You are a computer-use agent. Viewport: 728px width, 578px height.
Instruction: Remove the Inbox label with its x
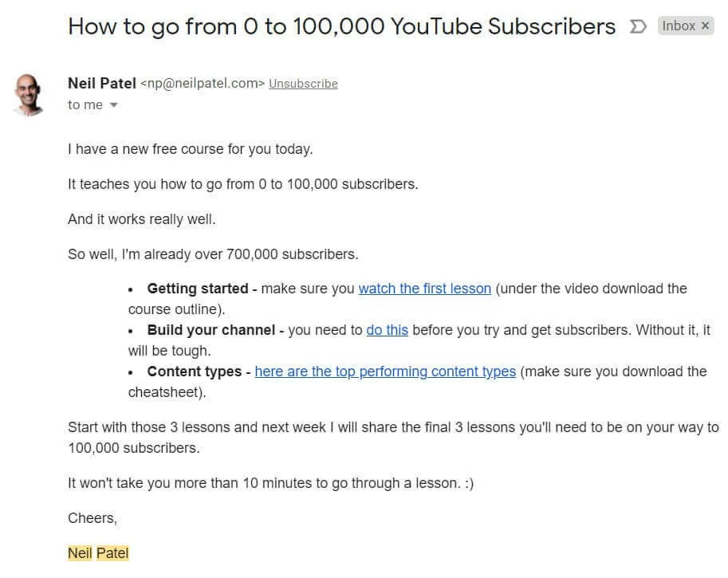click(x=705, y=26)
